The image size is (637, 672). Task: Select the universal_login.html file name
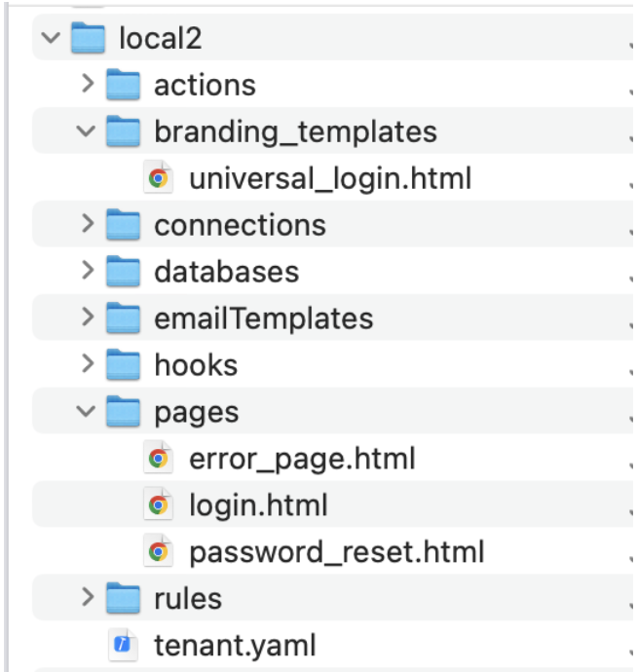pos(330,178)
